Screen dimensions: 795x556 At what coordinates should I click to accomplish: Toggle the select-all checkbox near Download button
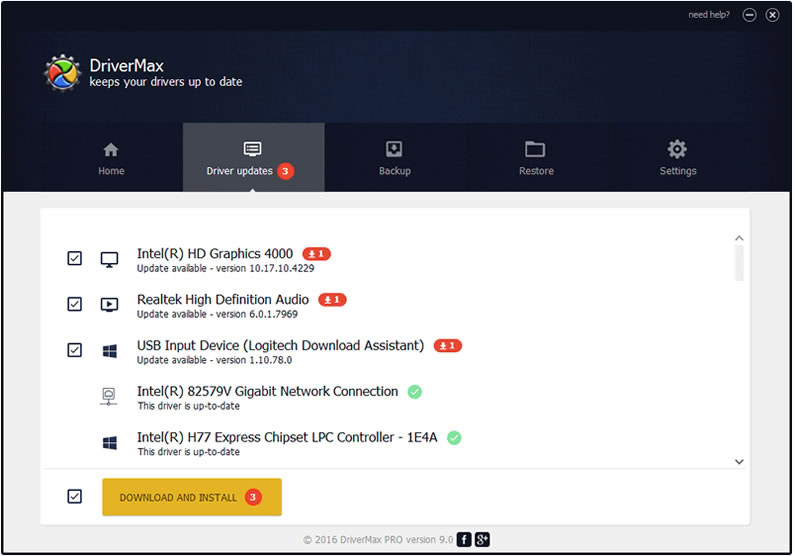pos(75,496)
